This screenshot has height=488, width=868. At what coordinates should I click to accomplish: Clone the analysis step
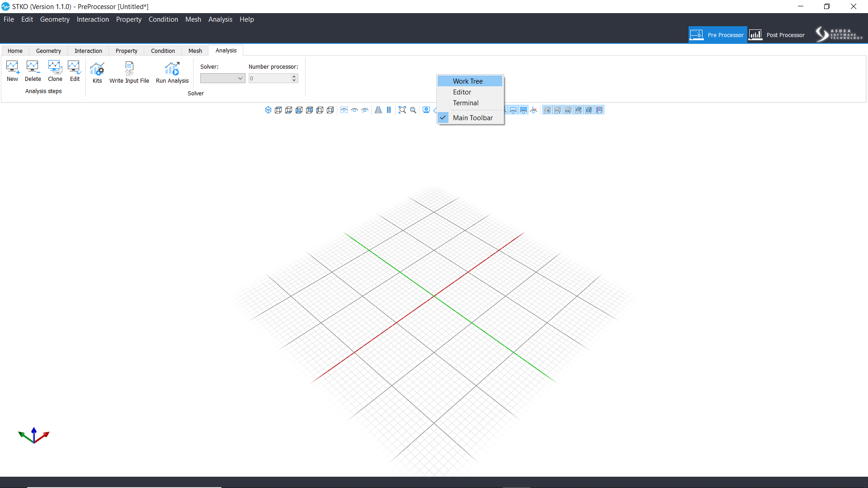[55, 71]
